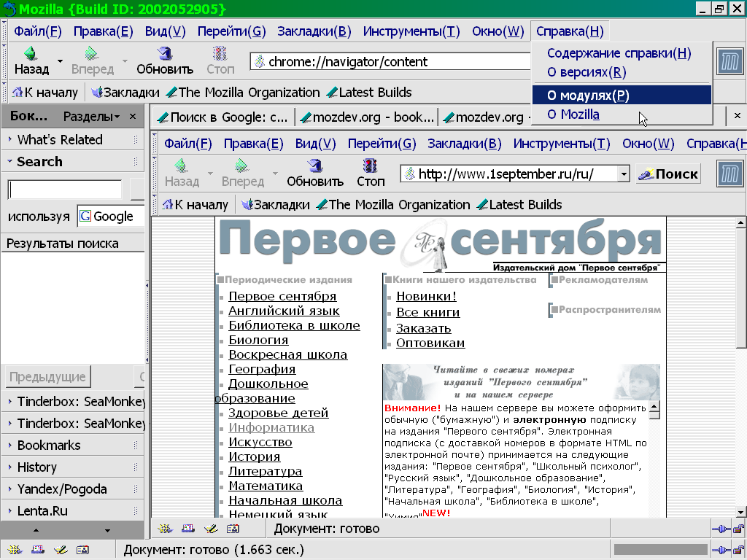Close the sidebar with its x button
The width and height of the screenshot is (747, 560).
133,117
